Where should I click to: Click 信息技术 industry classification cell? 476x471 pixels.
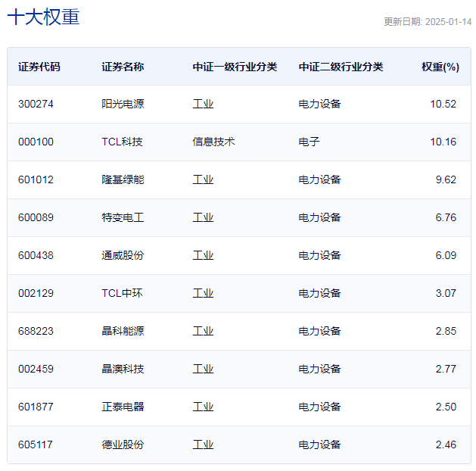[213, 142]
